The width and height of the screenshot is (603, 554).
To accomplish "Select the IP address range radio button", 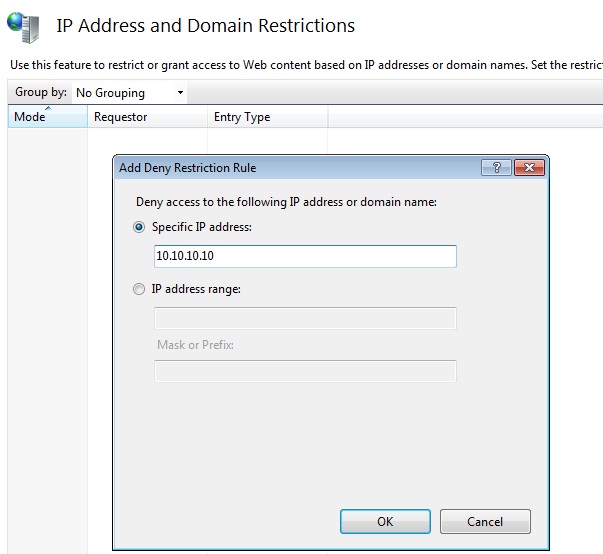I will (x=139, y=289).
